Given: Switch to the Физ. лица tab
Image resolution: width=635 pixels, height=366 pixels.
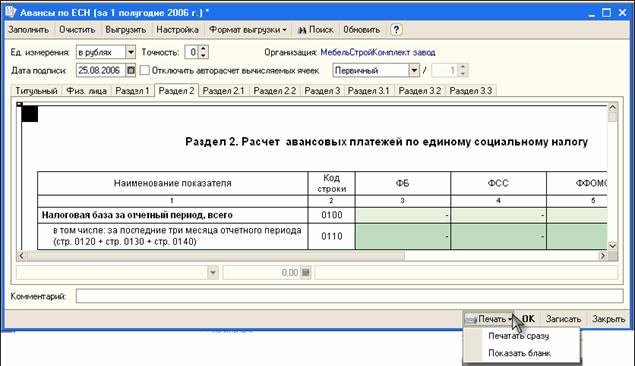Looking at the screenshot, I should (86, 91).
